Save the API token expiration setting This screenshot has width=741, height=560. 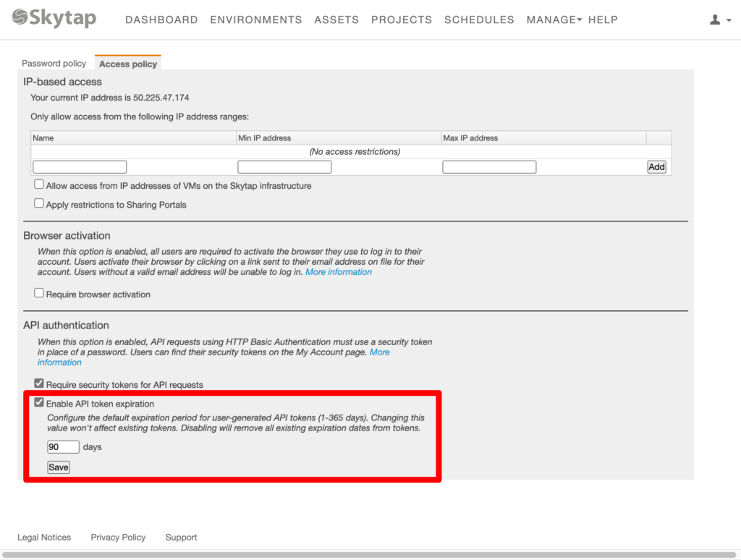59,467
